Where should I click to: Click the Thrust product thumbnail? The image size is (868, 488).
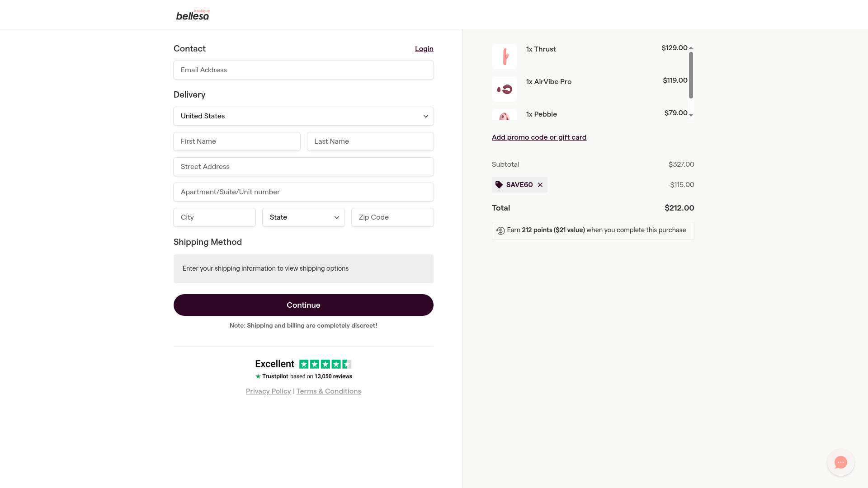pyautogui.click(x=505, y=56)
